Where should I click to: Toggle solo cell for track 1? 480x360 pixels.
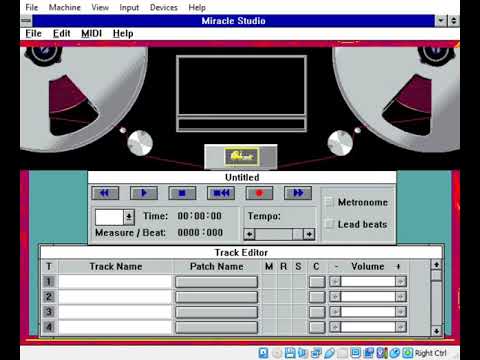point(299,282)
